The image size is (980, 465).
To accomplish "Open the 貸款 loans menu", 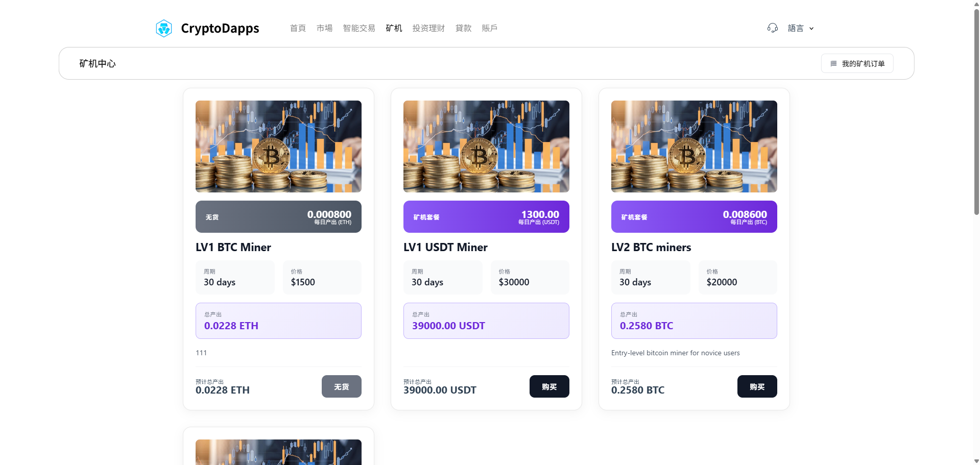I will [463, 28].
